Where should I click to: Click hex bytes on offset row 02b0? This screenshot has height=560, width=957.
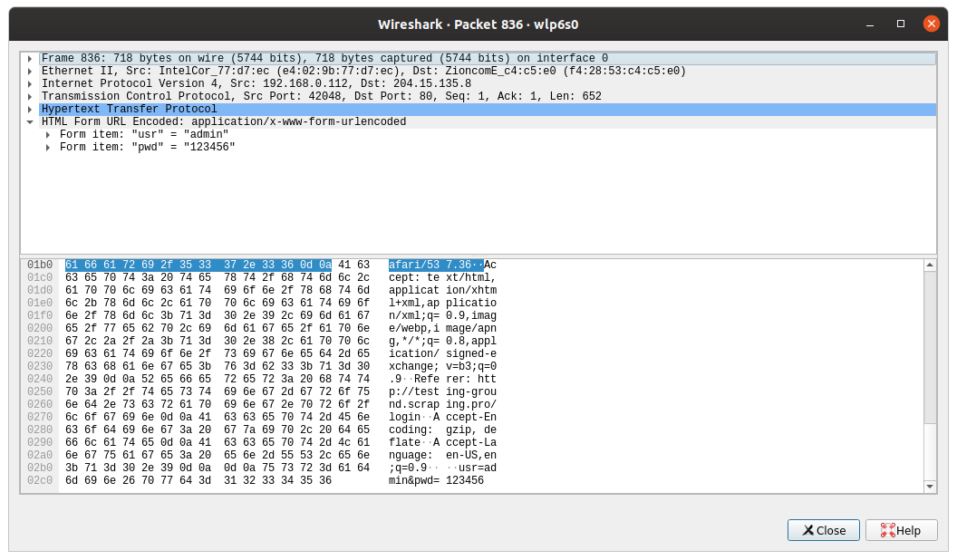pos(217,468)
